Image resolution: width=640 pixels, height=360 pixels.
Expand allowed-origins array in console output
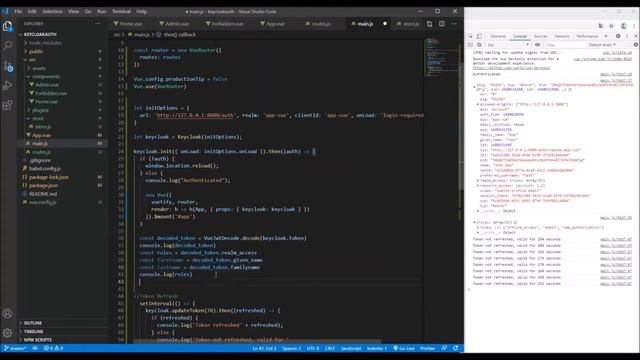[478, 104]
